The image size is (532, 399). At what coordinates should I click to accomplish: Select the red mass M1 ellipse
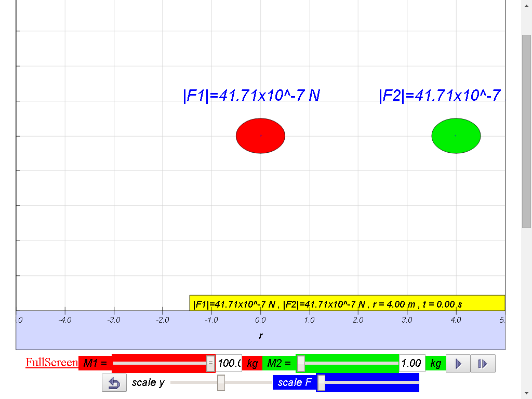tap(260, 136)
